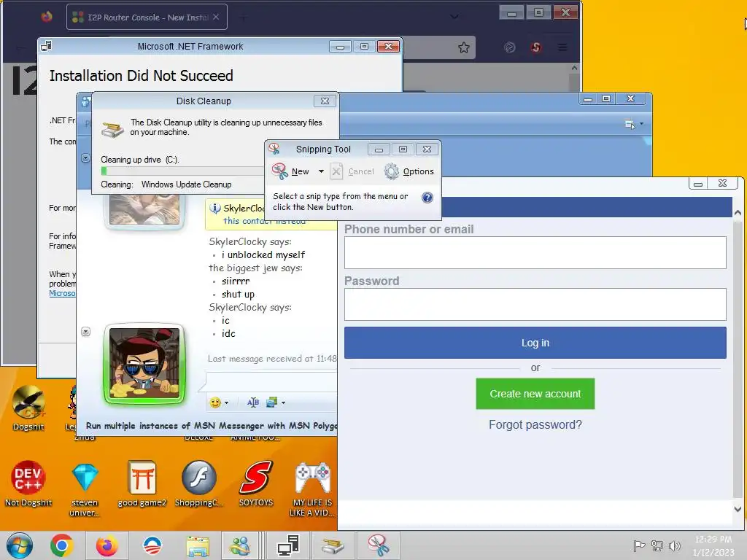Screen dimensions: 747x560
Task: Open the Dogshit desktop icon
Action: 28,408
